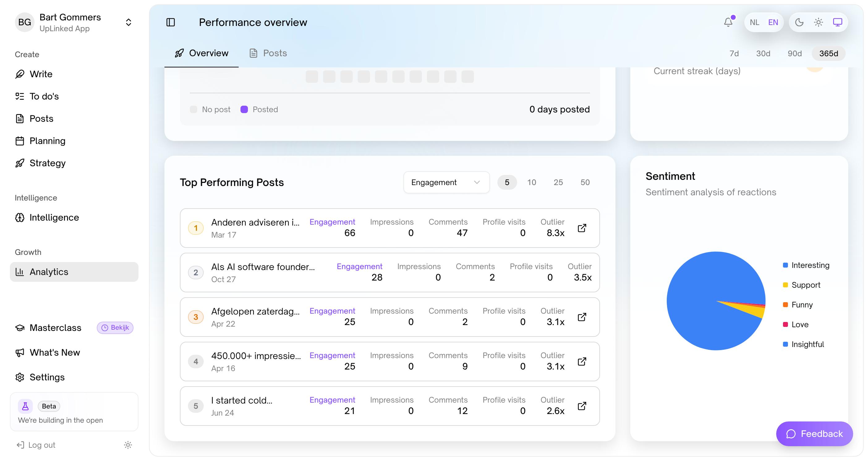Screen dimensions: 868x461
Task: Click the Bekijk badge
Action: 115,328
